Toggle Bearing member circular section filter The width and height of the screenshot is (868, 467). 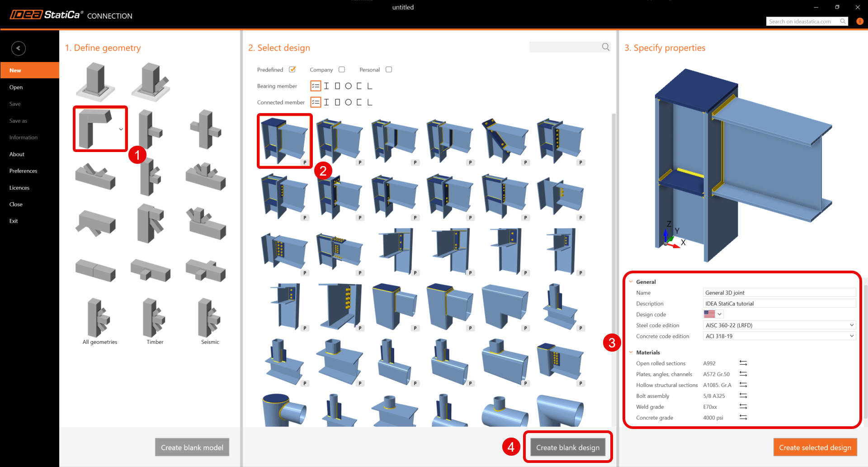coord(348,86)
